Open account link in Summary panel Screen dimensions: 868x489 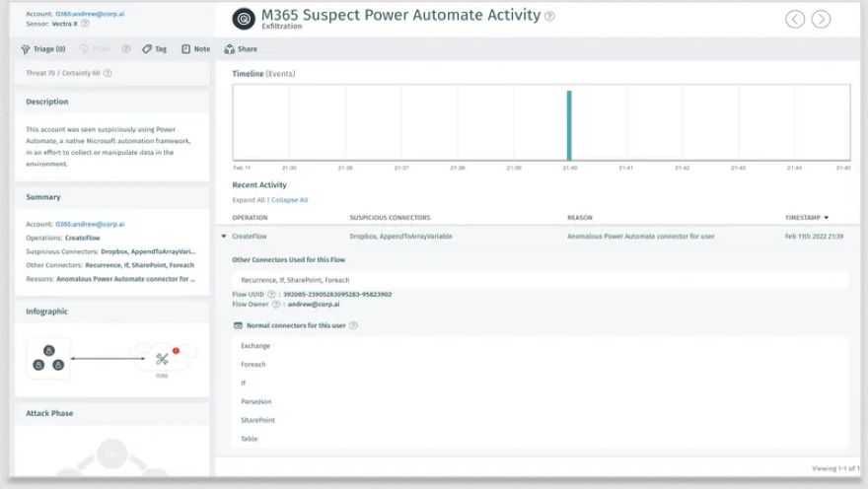tap(90, 224)
